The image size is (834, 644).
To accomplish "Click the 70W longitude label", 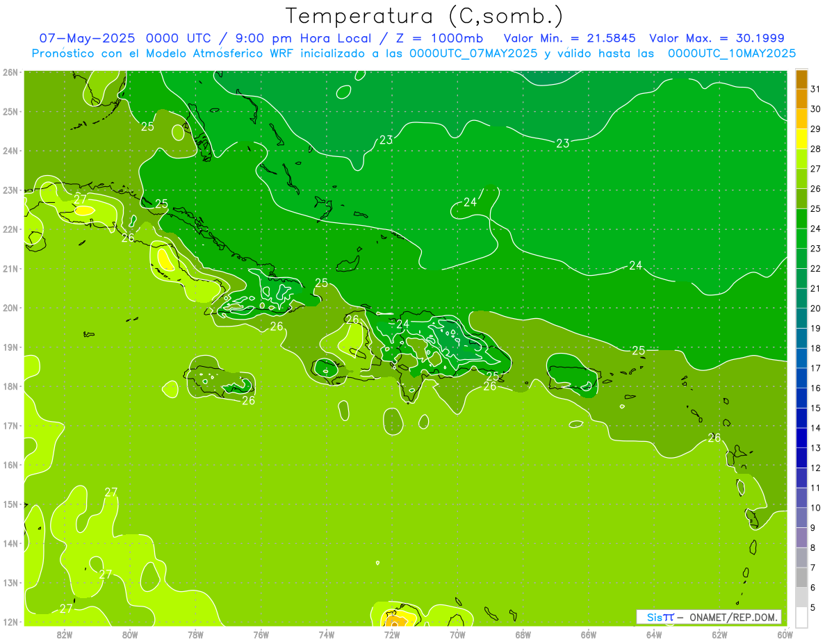I will 457,634.
